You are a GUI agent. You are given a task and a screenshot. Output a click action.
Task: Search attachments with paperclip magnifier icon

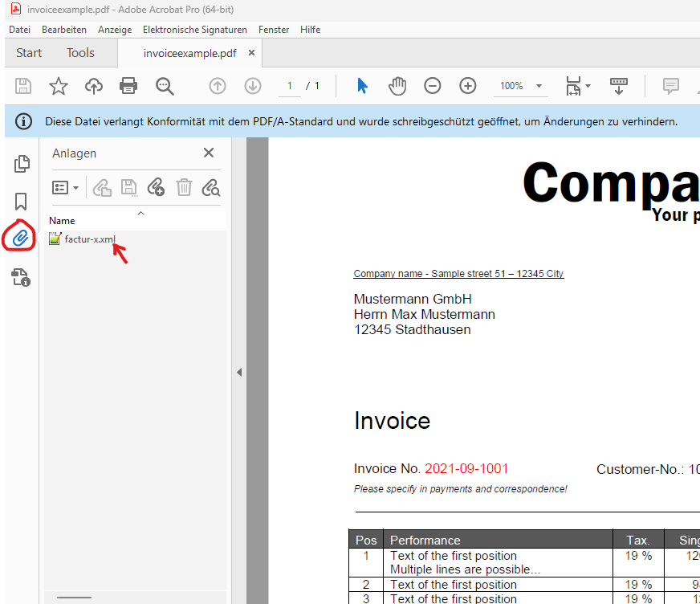coord(210,188)
